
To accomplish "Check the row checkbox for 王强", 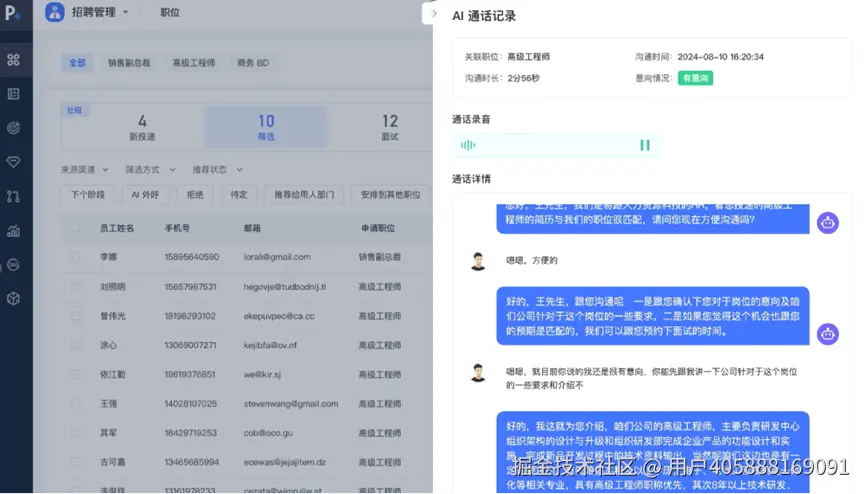I will (x=75, y=403).
